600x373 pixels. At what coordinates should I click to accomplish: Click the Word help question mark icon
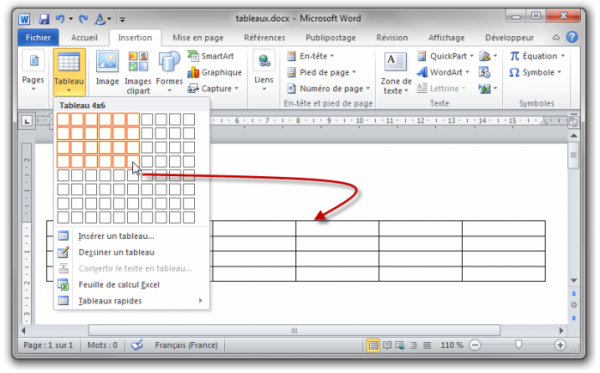click(572, 37)
